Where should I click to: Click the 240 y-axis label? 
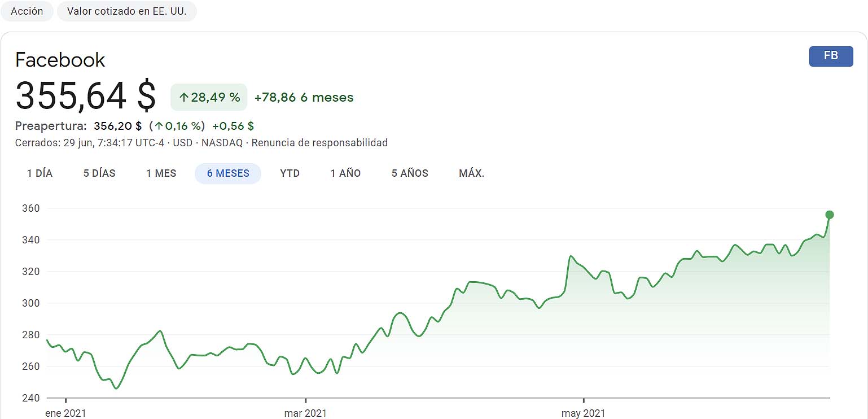click(x=32, y=398)
